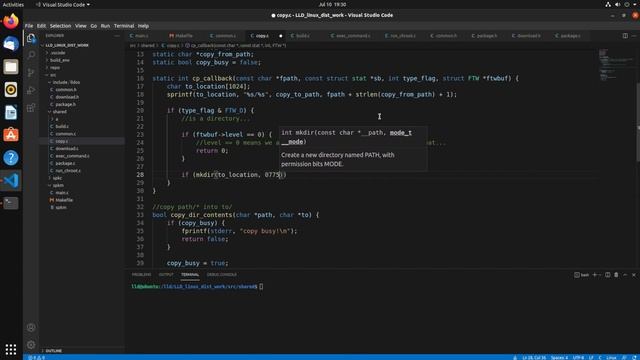
Task: Open the Explorer view in activity bar
Action: click(31, 38)
